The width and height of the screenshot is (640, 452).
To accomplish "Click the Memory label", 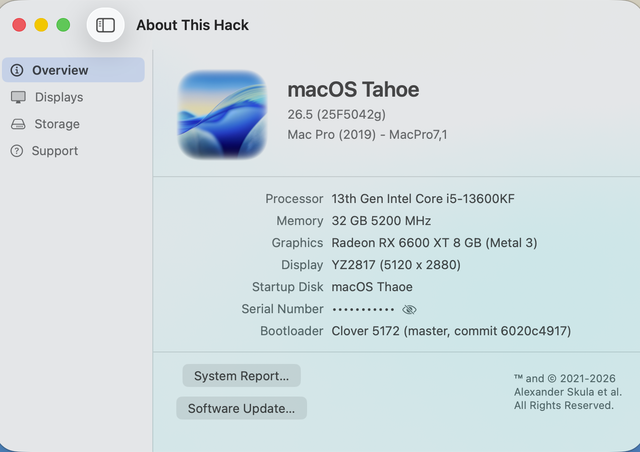I will pyautogui.click(x=300, y=221).
